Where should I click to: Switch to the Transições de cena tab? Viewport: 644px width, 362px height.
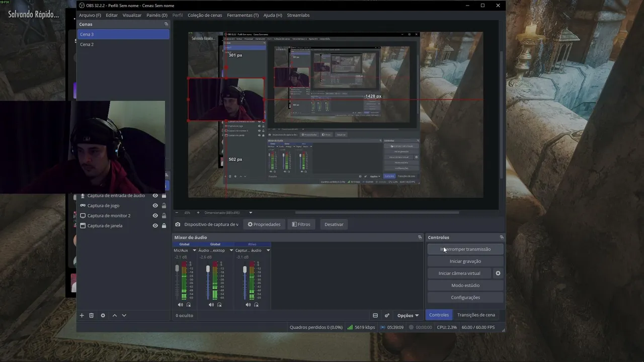476,315
